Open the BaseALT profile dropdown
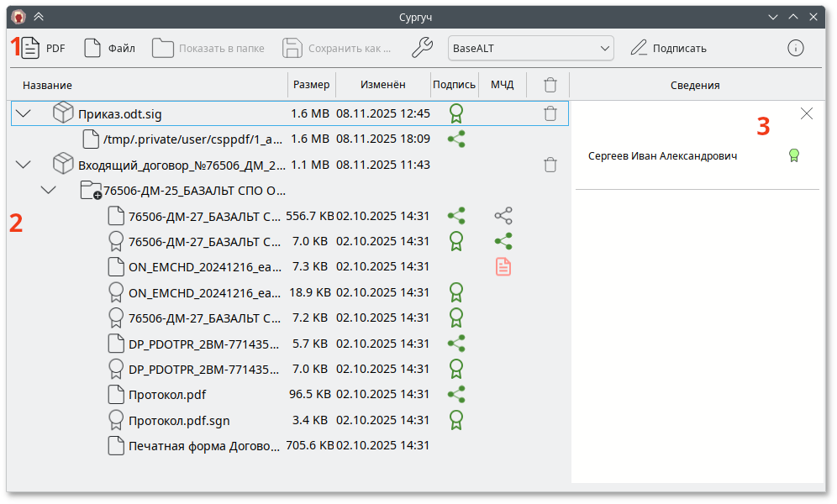This screenshot has height=504, width=837. pyautogui.click(x=530, y=48)
